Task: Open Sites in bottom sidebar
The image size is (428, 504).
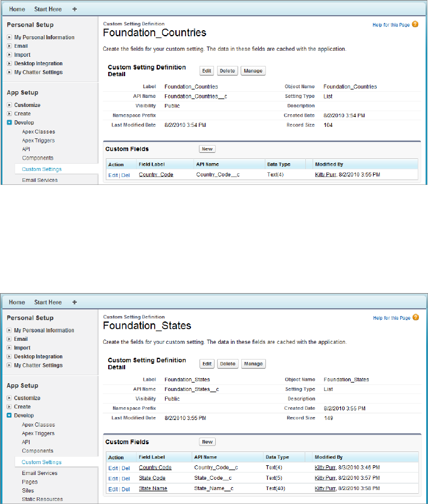Action: pos(28,491)
